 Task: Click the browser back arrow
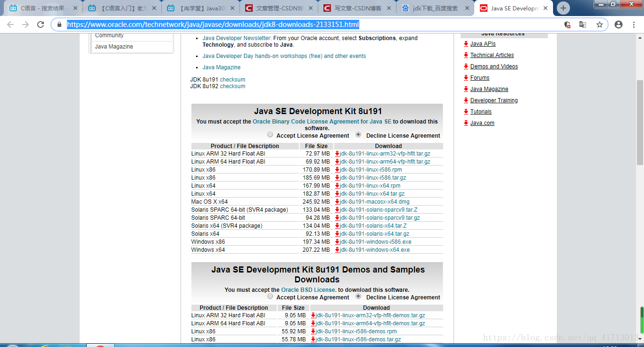coord(10,25)
